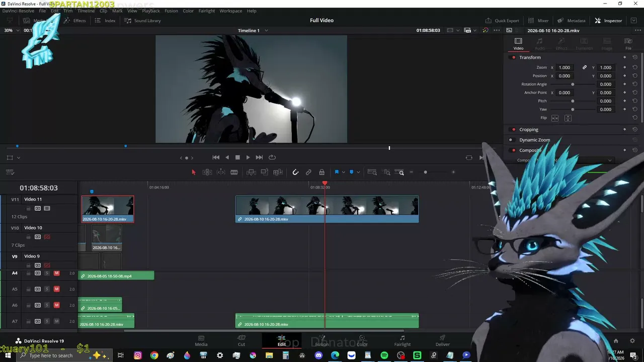Viewport: 644px width, 362px height.
Task: Solo audio track A4
Action: pyautogui.click(x=47, y=273)
